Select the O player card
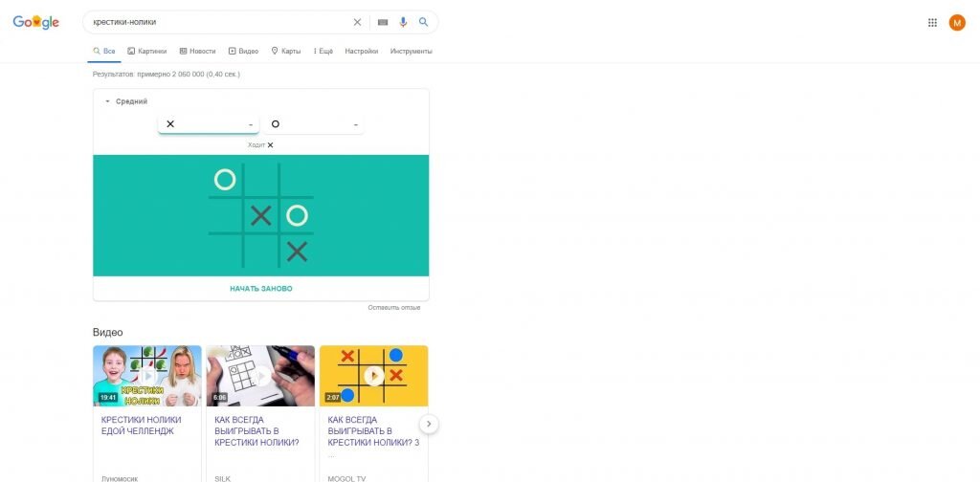The width and height of the screenshot is (980, 482). click(x=313, y=124)
